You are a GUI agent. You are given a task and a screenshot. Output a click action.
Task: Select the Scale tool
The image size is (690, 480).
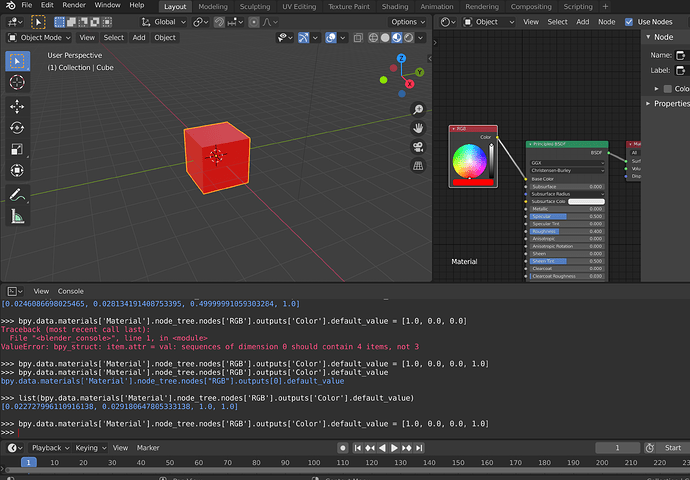[17, 149]
